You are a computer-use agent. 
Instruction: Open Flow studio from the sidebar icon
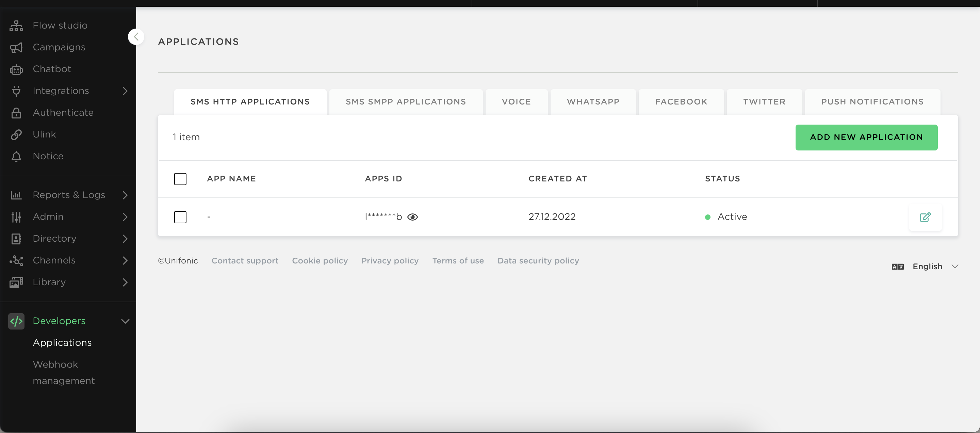[x=16, y=26]
